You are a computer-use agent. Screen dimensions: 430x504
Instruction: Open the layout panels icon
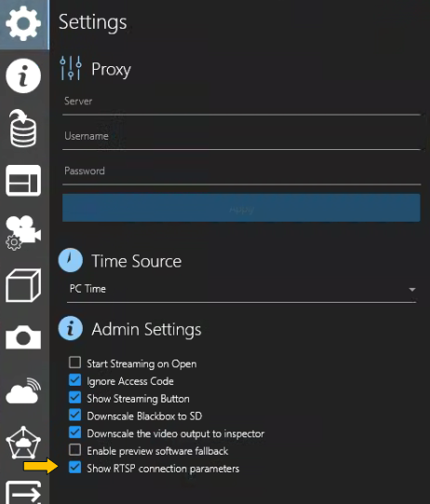(x=23, y=181)
